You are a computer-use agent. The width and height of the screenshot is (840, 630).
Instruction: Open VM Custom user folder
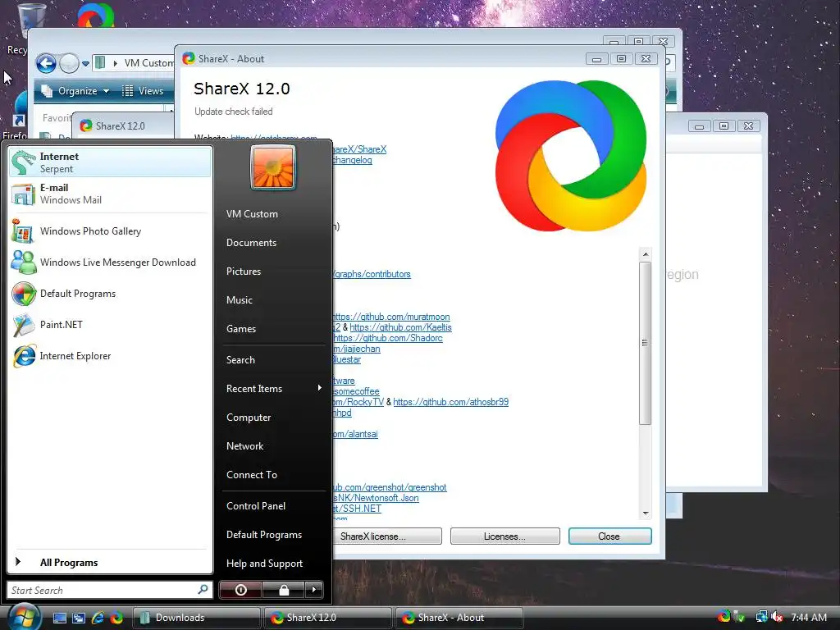252,214
